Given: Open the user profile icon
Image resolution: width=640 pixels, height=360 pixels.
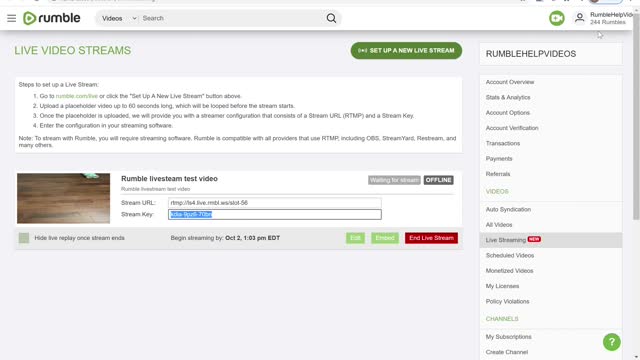Looking at the screenshot, I should pos(580,18).
